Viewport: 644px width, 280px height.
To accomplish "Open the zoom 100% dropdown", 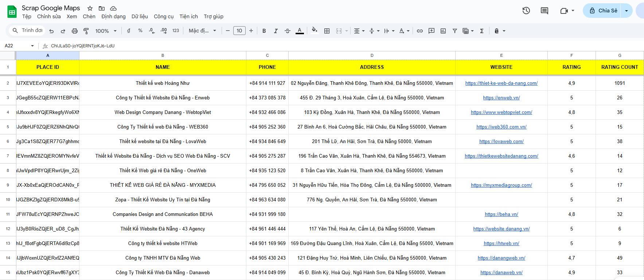I will (x=106, y=31).
